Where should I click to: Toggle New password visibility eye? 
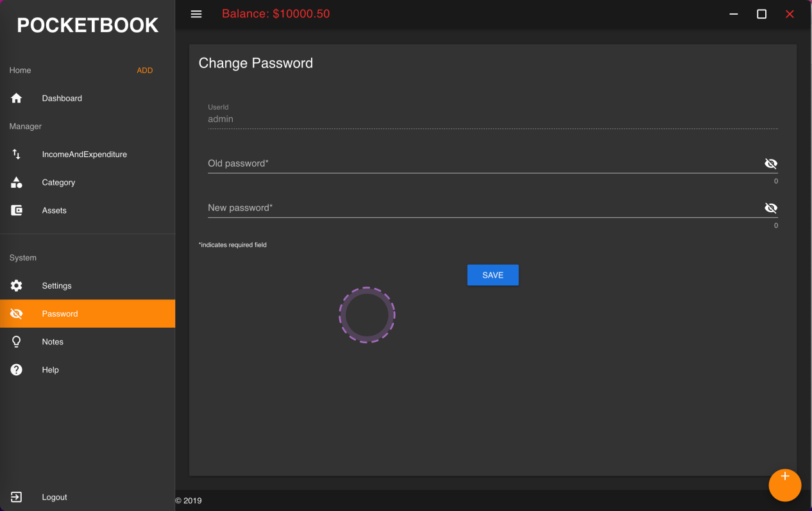click(770, 208)
